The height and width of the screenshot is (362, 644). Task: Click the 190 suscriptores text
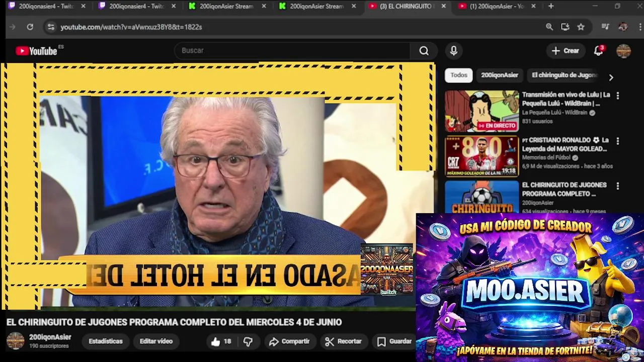click(x=49, y=346)
